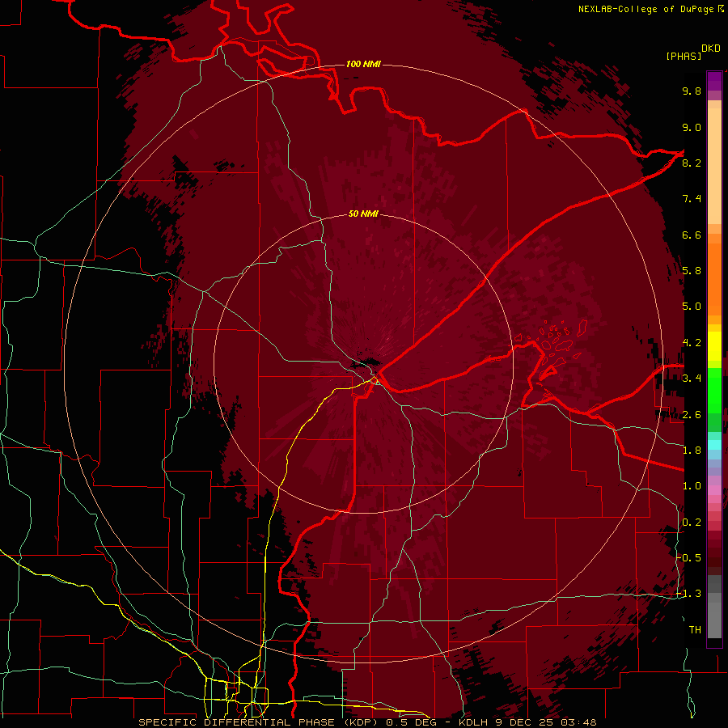Click the TH threshold label on legend

[695, 630]
